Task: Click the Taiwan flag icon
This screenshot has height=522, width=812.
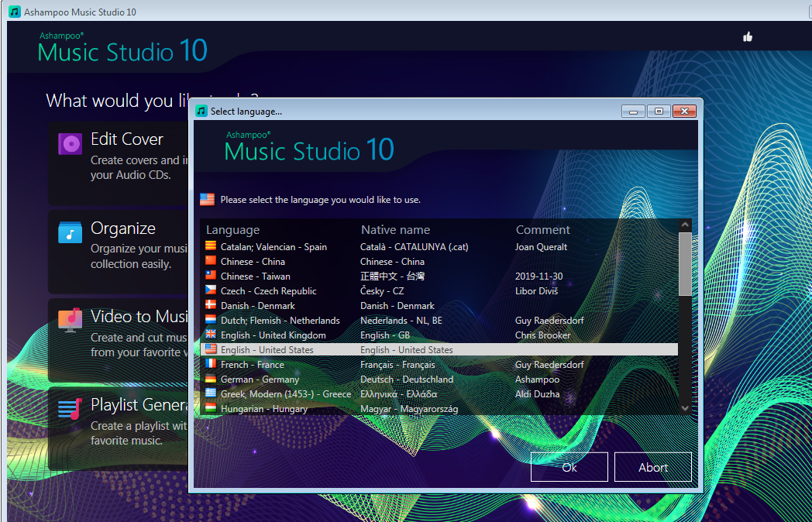Action: [211, 276]
